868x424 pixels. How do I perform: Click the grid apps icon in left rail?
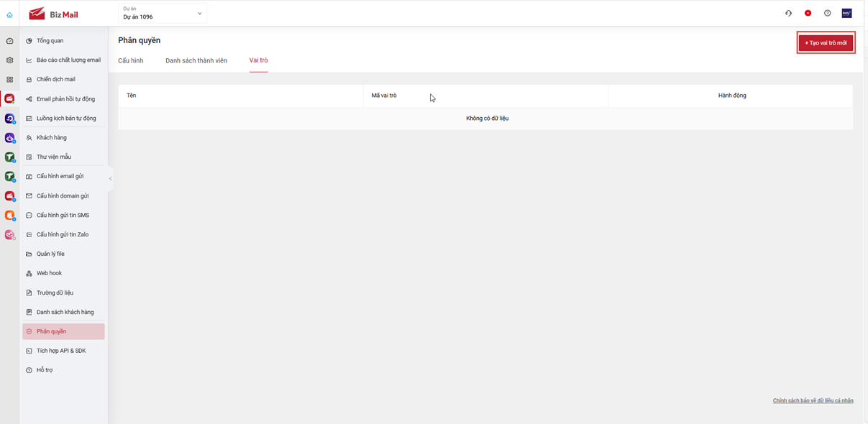point(9,80)
